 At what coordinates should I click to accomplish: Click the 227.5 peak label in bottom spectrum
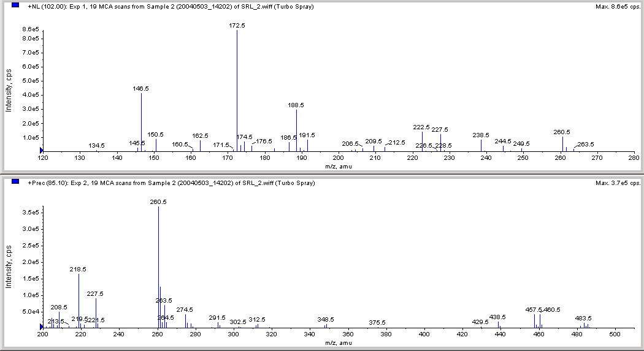click(x=95, y=294)
